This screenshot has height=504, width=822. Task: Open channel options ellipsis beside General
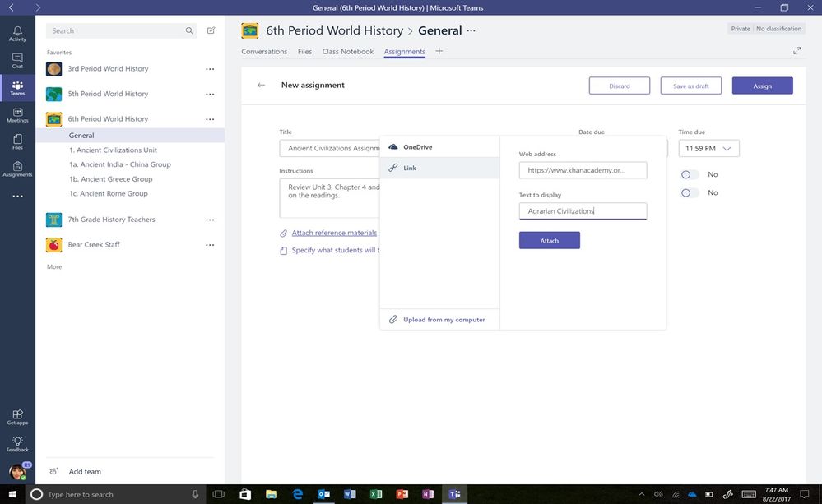pos(471,30)
